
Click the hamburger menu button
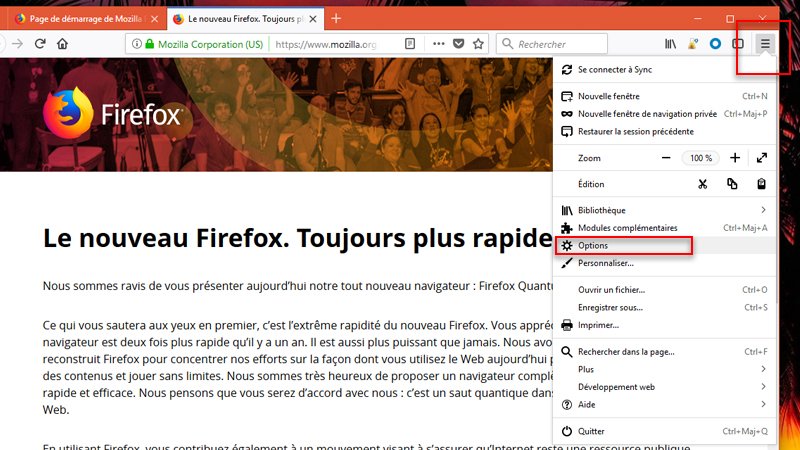pyautogui.click(x=765, y=44)
